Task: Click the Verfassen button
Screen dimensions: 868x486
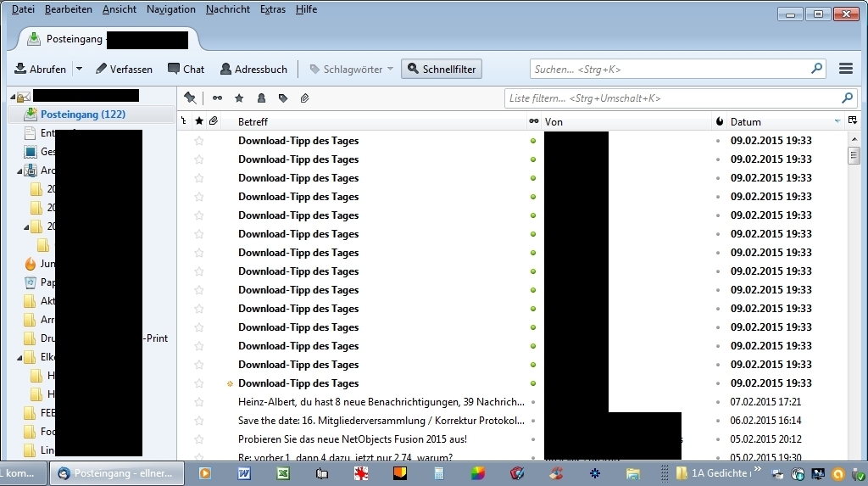Action: pyautogui.click(x=124, y=69)
